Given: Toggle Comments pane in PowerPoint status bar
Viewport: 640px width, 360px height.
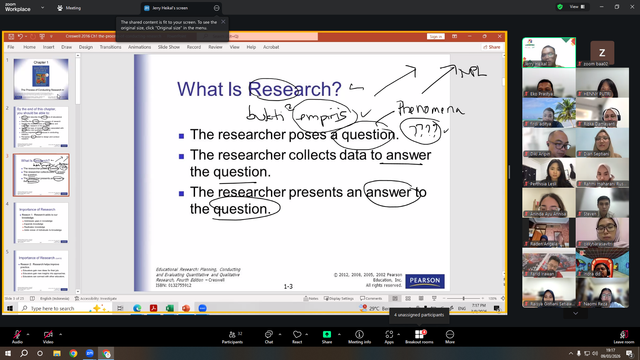Looking at the screenshot, I should click(x=371, y=298).
